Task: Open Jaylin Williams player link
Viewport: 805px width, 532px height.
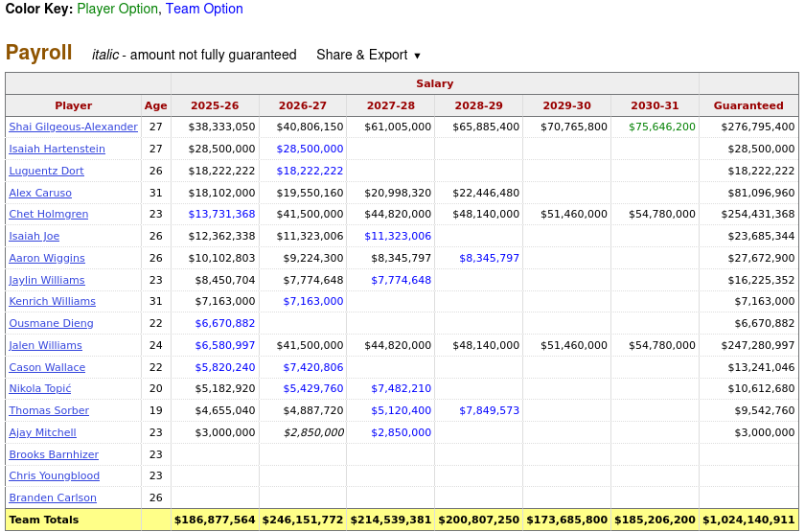Action: [x=47, y=280]
